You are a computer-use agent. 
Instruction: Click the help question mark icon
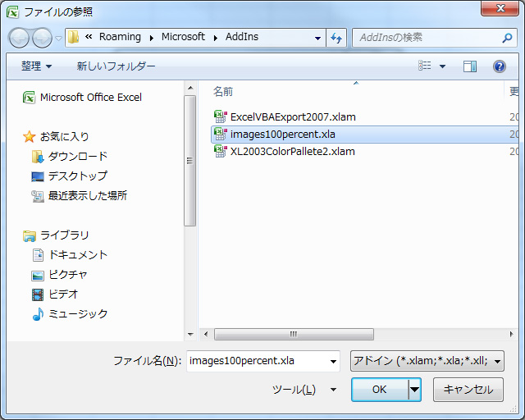pos(499,66)
